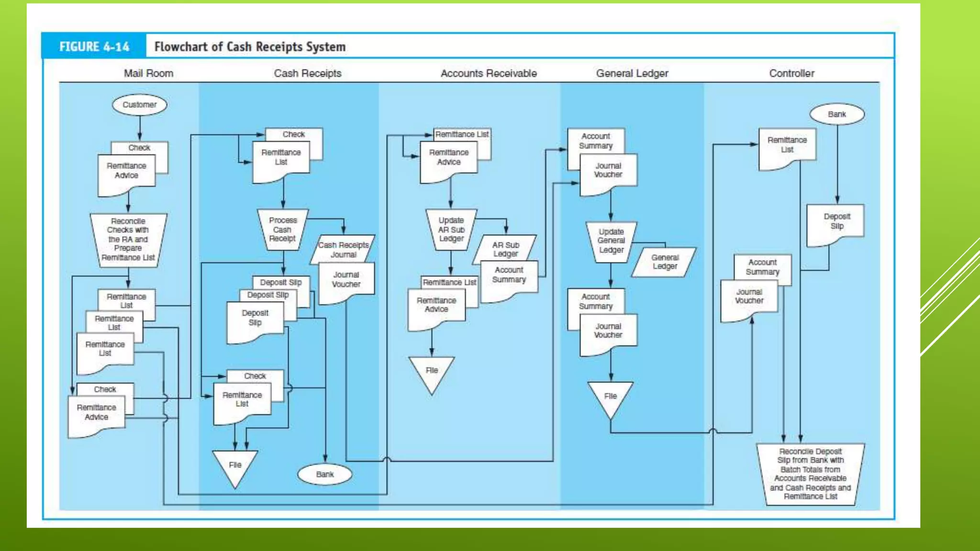
Task: Click the Flowchart of Cash Receipts System title
Action: 250,46
